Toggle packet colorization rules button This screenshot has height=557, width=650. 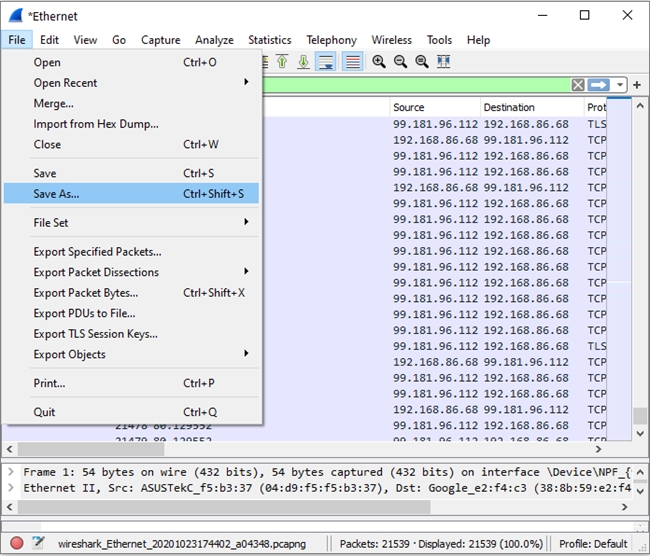pyautogui.click(x=352, y=62)
